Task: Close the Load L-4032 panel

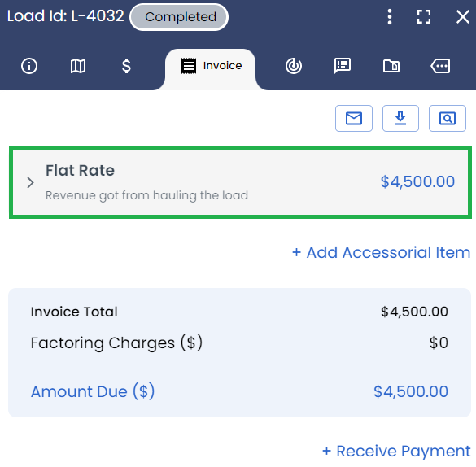Action: coord(463,17)
